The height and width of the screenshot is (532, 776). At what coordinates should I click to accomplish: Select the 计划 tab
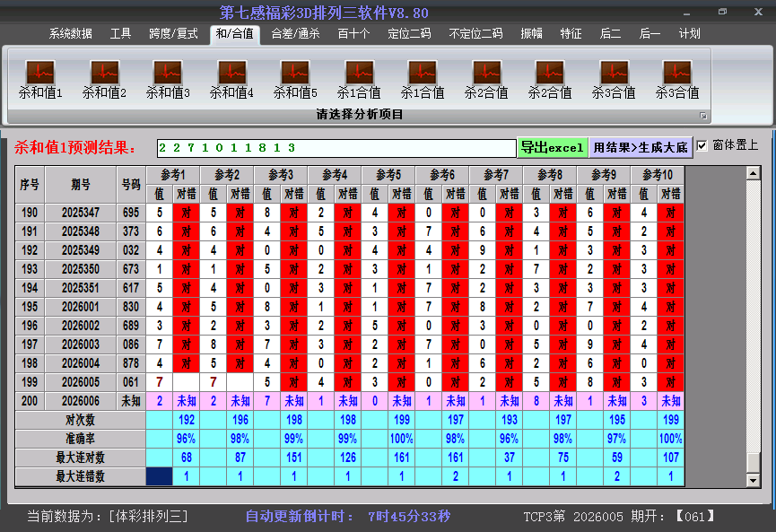click(689, 34)
